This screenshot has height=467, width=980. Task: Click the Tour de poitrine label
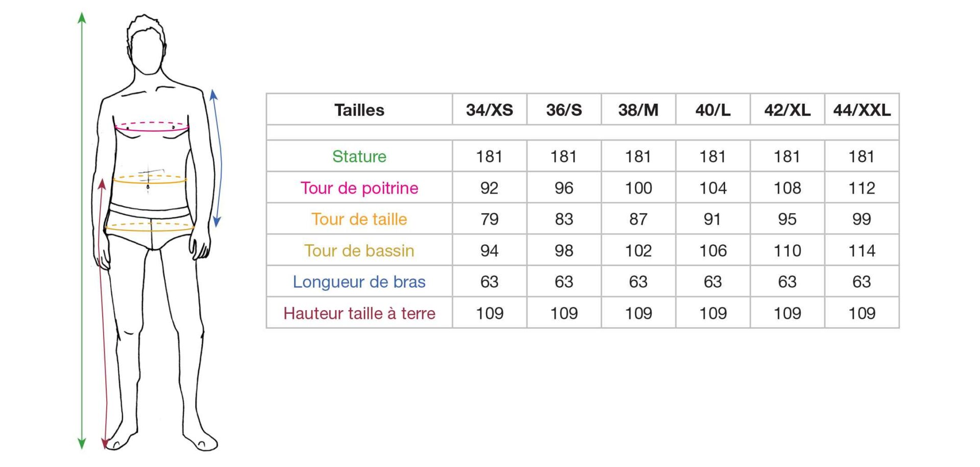pyautogui.click(x=359, y=188)
